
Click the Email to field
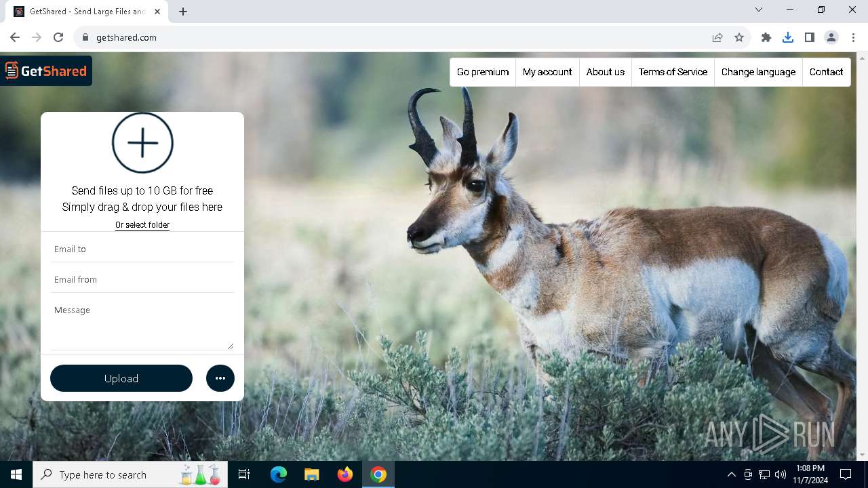(142, 249)
